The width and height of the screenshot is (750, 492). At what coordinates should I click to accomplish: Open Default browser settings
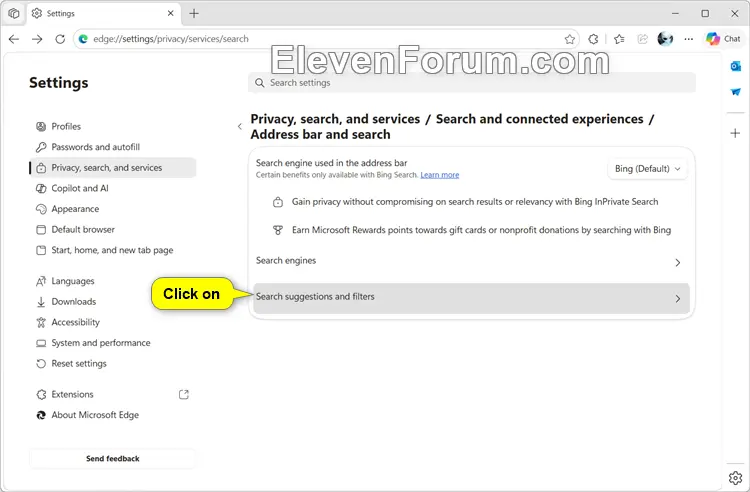click(x=112, y=230)
